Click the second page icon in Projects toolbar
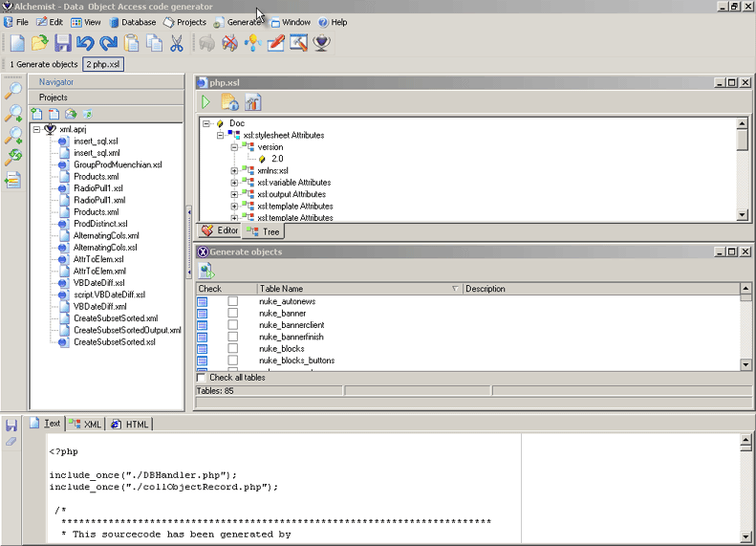Viewport: 756px width, 546px height. pos(54,114)
